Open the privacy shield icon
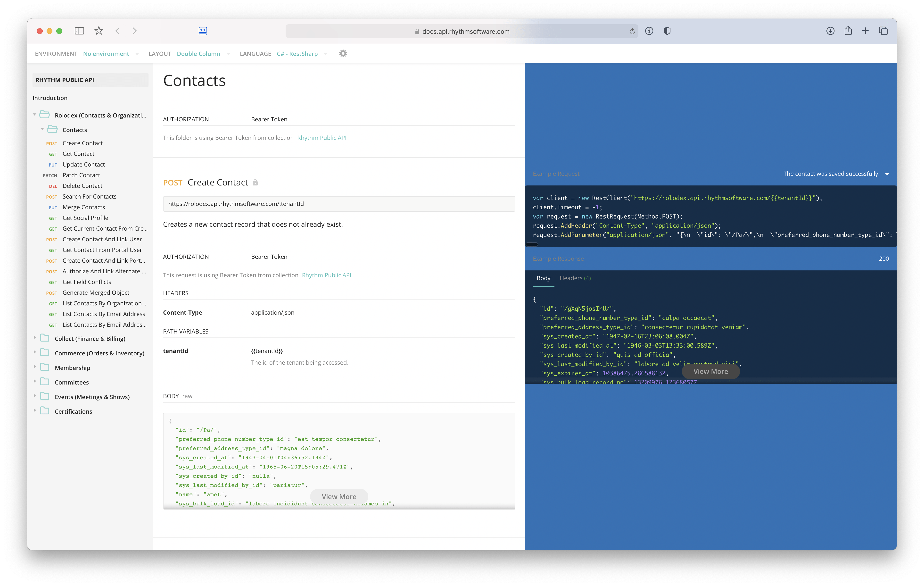This screenshot has width=924, height=586. pyautogui.click(x=667, y=31)
